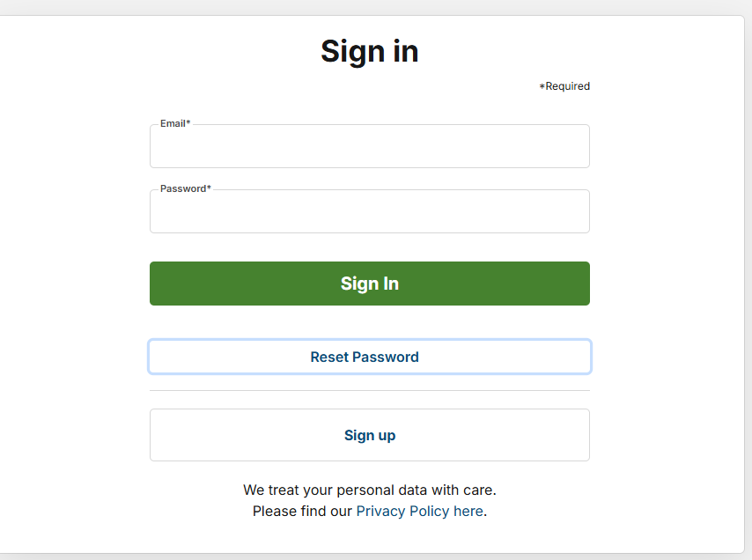
Task: Choose Reset Password to recover account
Action: pyautogui.click(x=370, y=357)
